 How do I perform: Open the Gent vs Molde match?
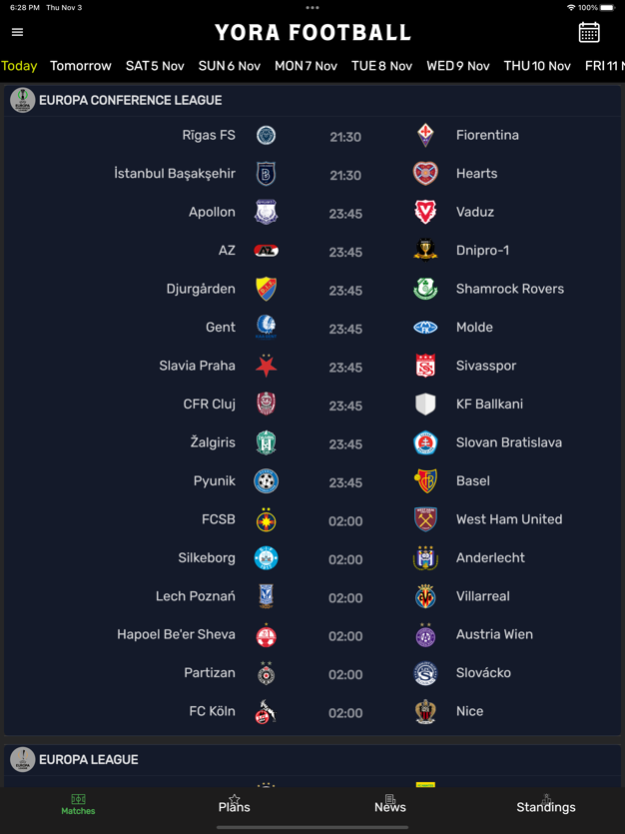[312, 328]
